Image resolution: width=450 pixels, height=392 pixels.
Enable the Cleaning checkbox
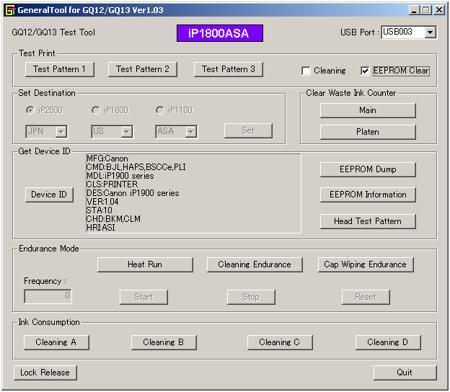[306, 71]
